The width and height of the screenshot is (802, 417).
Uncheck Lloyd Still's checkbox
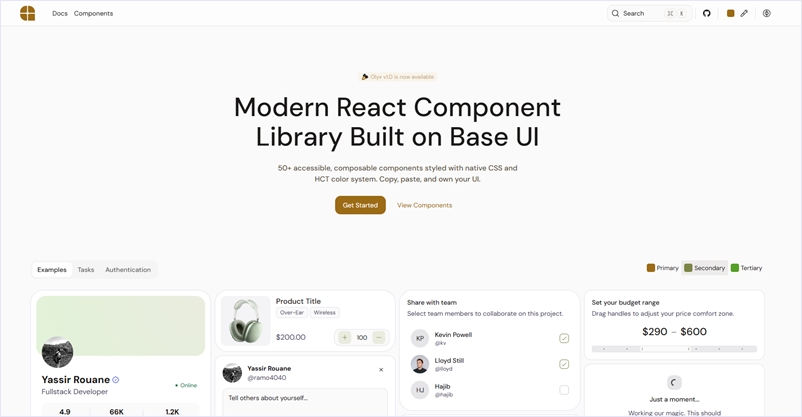pos(564,364)
